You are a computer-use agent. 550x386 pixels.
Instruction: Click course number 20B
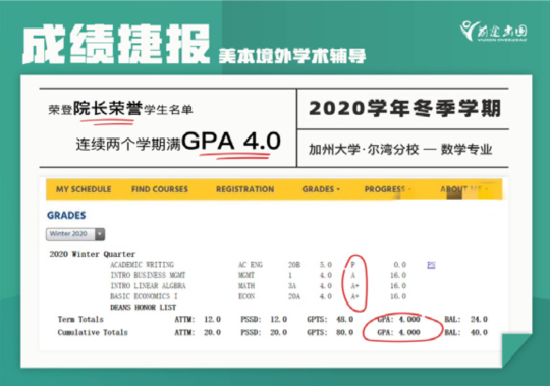(294, 265)
